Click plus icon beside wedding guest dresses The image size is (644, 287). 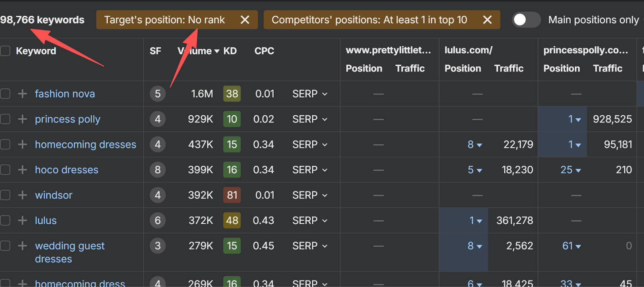click(x=23, y=246)
